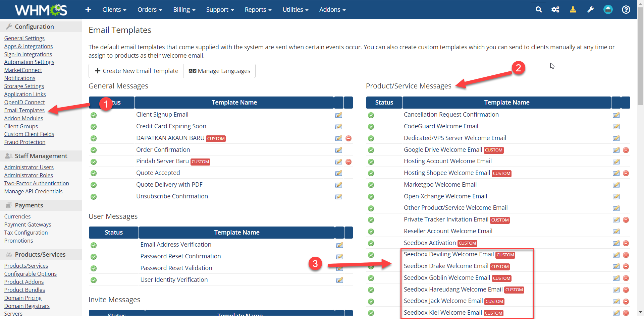Expand the Orders dropdown menu
The image size is (644, 319).
pos(150,10)
